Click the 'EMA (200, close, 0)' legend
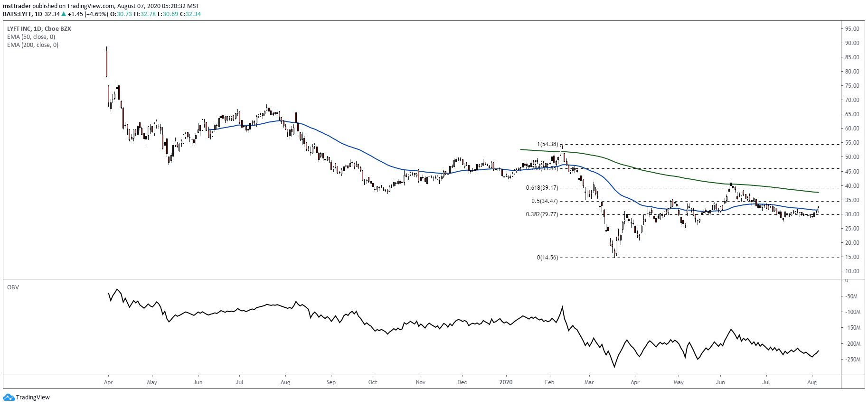The width and height of the screenshot is (868, 406). 33,45
